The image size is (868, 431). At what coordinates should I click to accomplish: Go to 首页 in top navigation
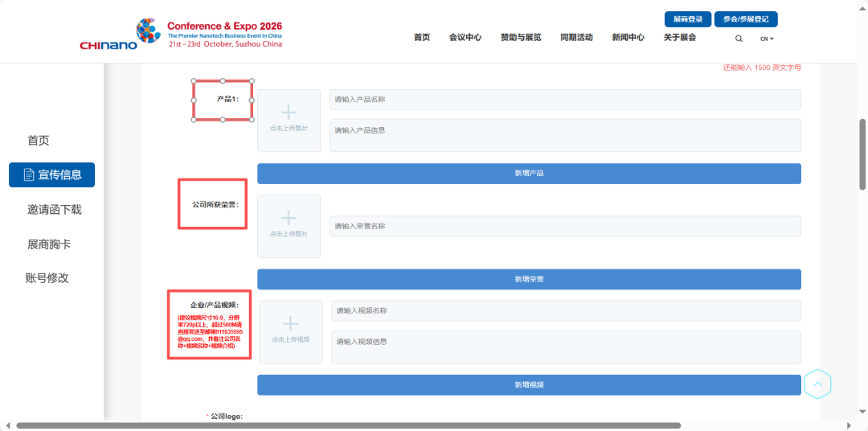(422, 37)
